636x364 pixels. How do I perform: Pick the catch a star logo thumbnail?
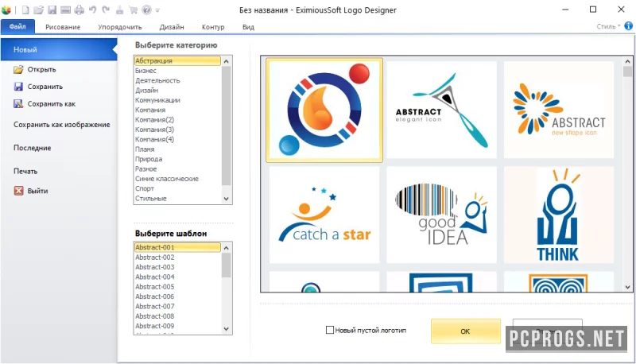pos(324,215)
